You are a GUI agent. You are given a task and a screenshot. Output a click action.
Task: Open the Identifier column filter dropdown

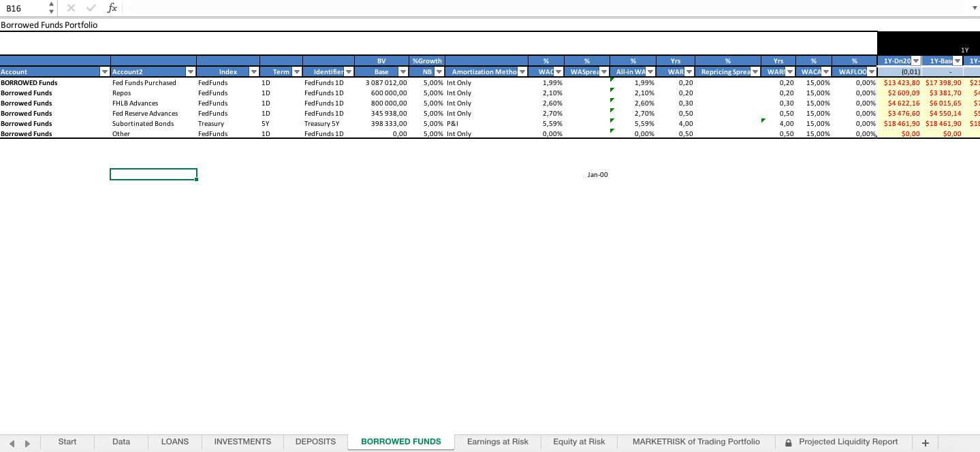click(349, 71)
